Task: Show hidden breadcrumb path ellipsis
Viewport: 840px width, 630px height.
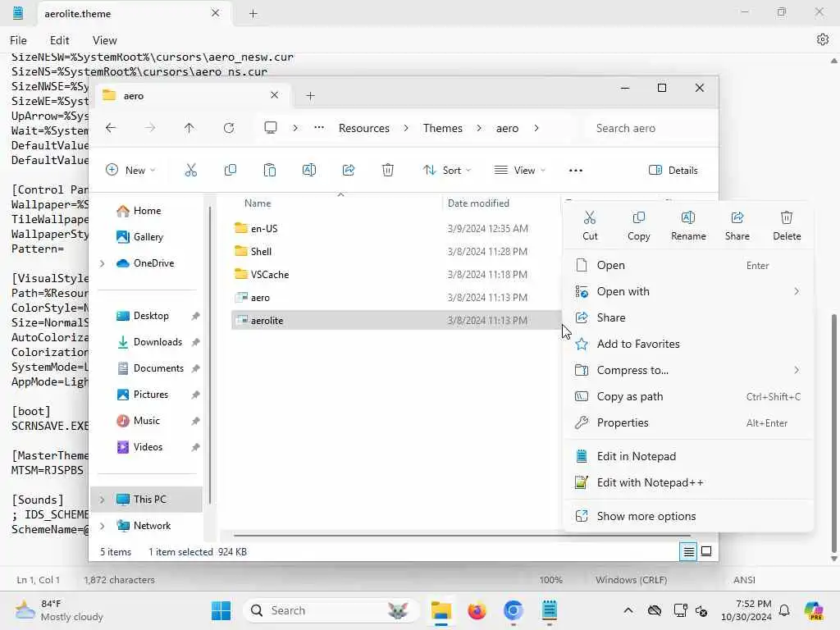Action: (319, 127)
